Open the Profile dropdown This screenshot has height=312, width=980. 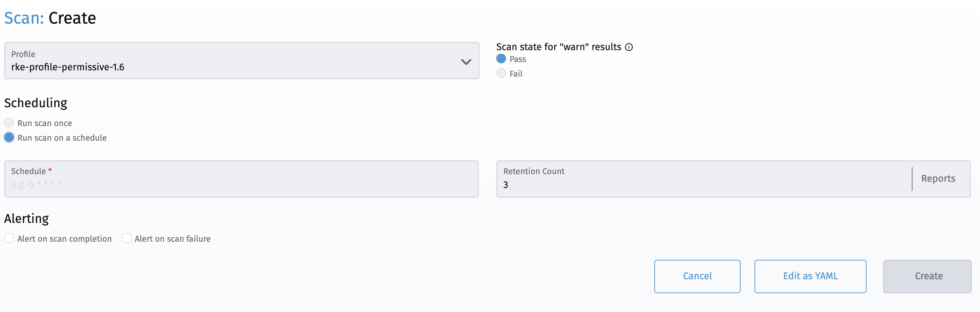[x=242, y=61]
